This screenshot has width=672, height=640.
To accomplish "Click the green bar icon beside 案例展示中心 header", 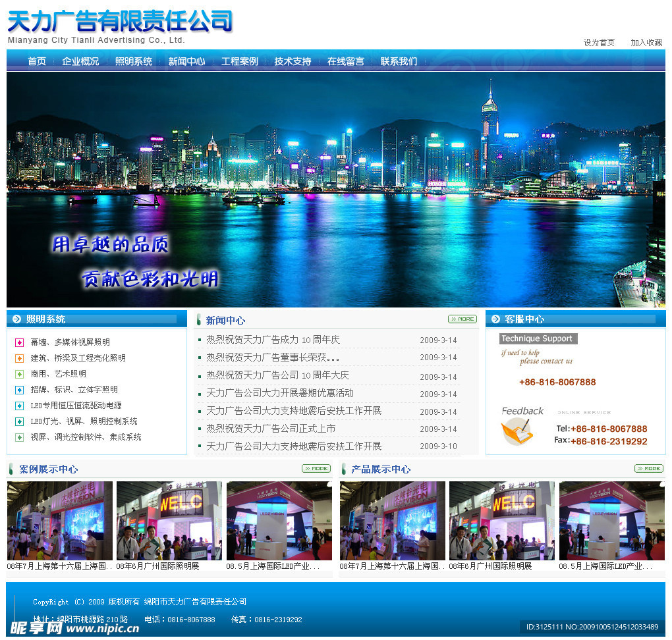I will click(13, 468).
